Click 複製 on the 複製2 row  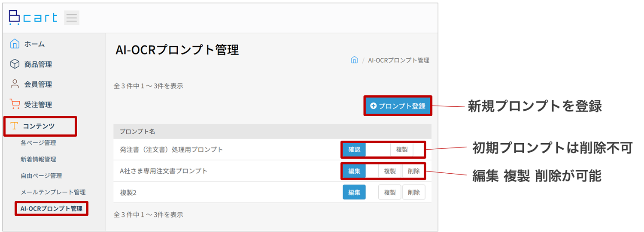(x=389, y=193)
